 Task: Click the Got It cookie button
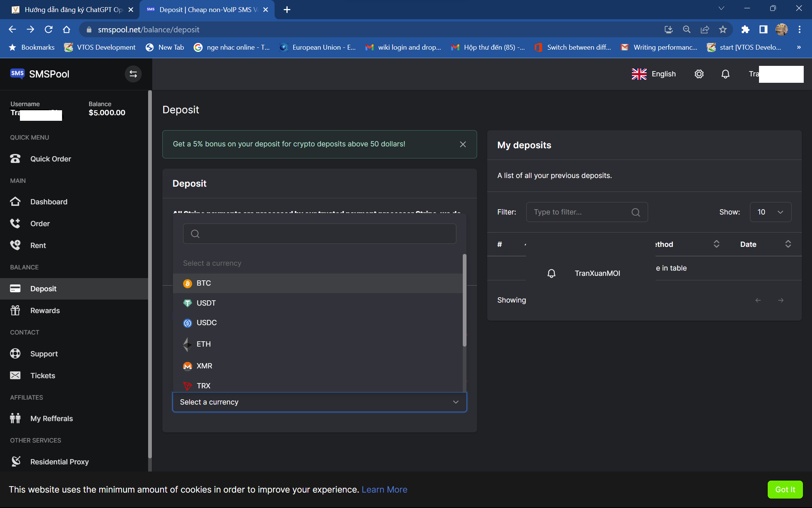[x=785, y=489]
